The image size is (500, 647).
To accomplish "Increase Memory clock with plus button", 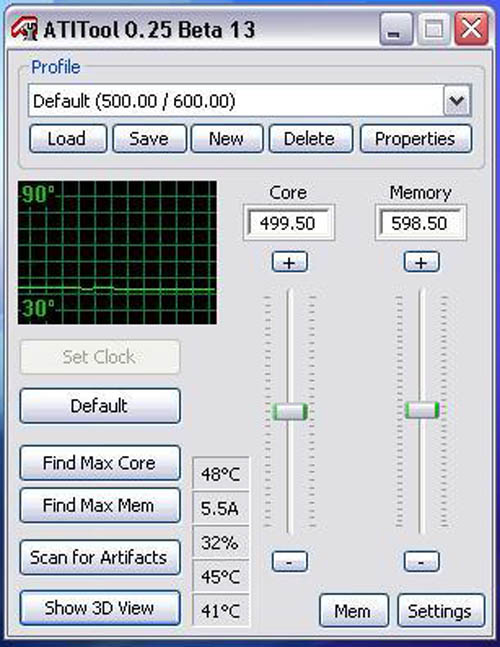I will pos(421,262).
